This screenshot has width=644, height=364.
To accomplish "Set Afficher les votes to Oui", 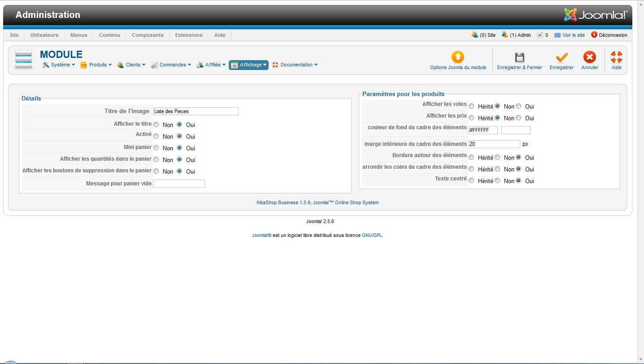I will (x=518, y=106).
